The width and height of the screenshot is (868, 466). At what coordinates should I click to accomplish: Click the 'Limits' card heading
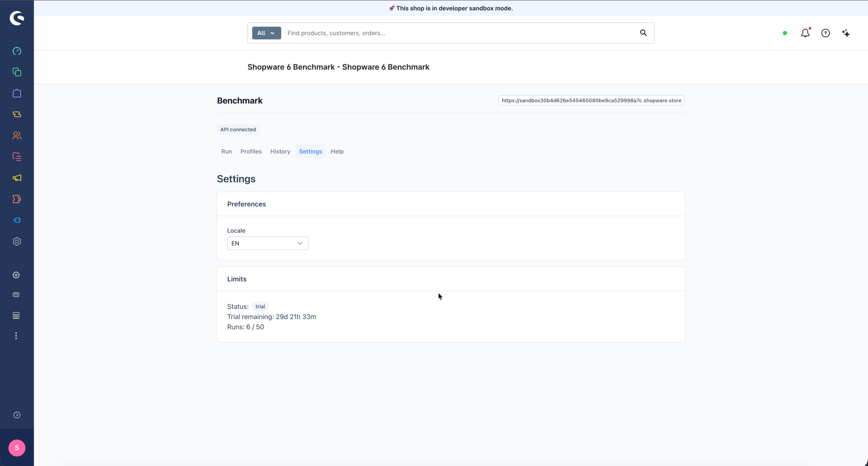click(237, 279)
